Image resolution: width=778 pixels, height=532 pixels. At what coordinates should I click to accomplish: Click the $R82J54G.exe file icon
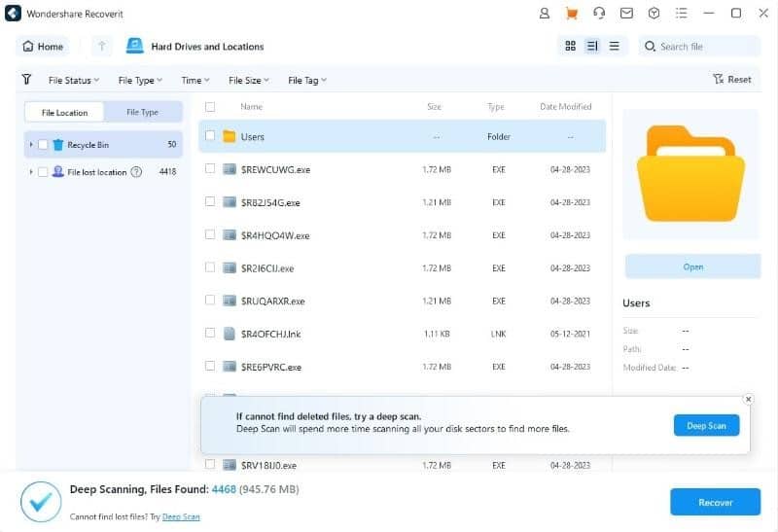pyautogui.click(x=230, y=202)
